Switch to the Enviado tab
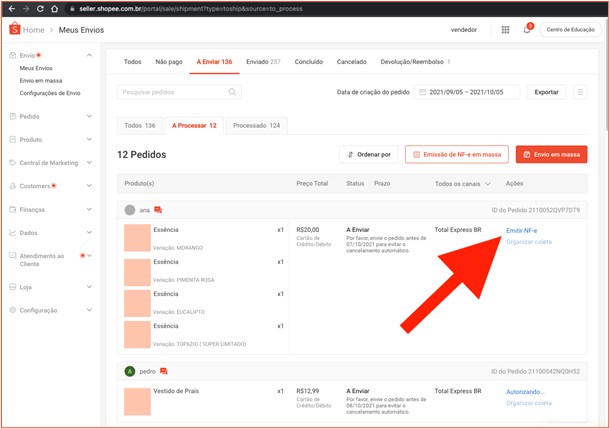The image size is (610, 429). pyautogui.click(x=263, y=61)
